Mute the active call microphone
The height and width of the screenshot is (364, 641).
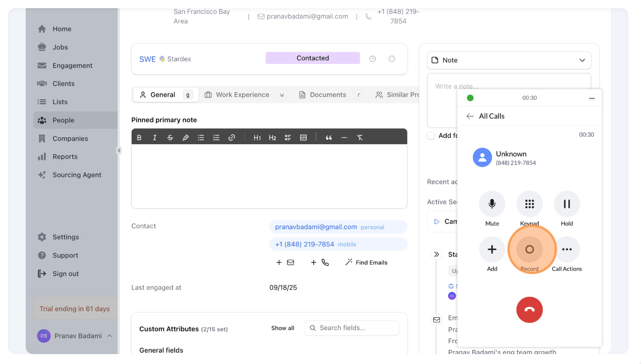coord(492,204)
